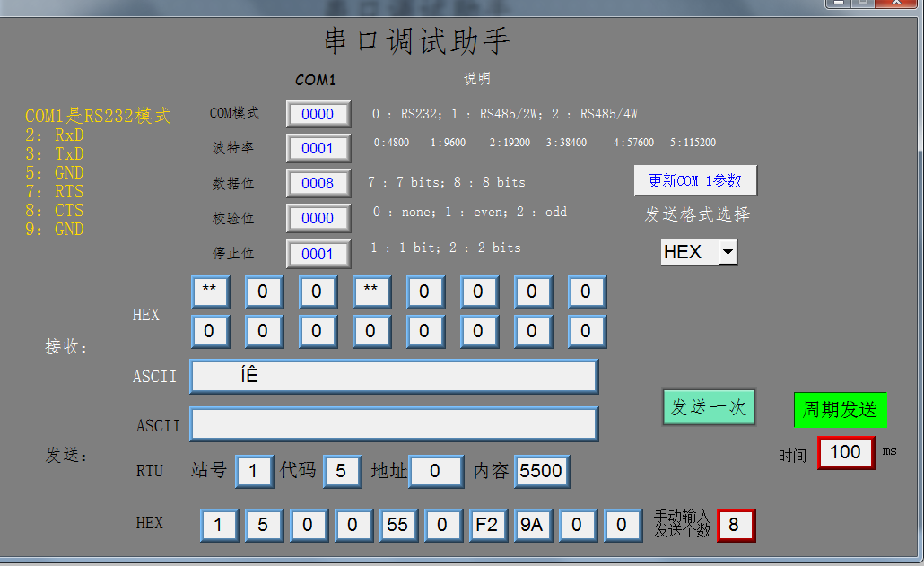The width and height of the screenshot is (924, 566).
Task: Click the 发送一次 send once button
Action: (x=709, y=407)
